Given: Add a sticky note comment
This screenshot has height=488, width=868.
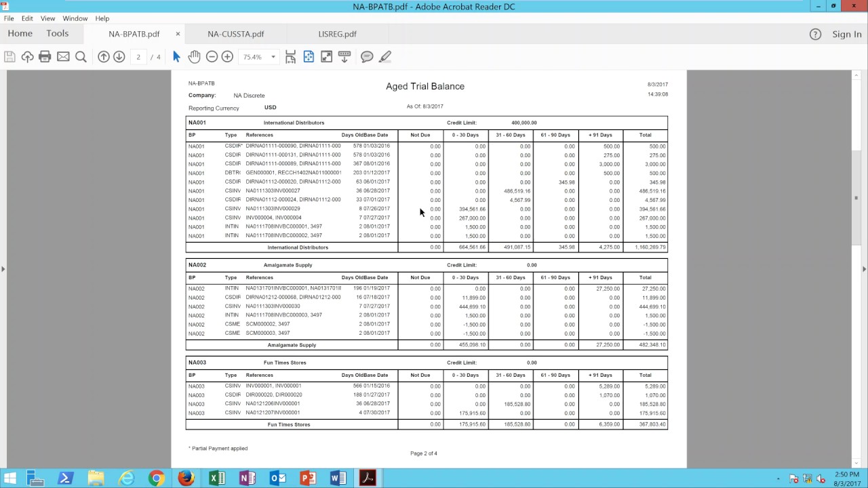Looking at the screenshot, I should [x=367, y=57].
